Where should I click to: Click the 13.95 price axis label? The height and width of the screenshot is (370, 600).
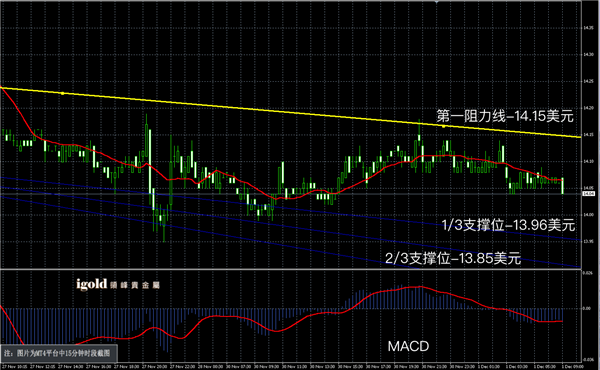(x=589, y=241)
